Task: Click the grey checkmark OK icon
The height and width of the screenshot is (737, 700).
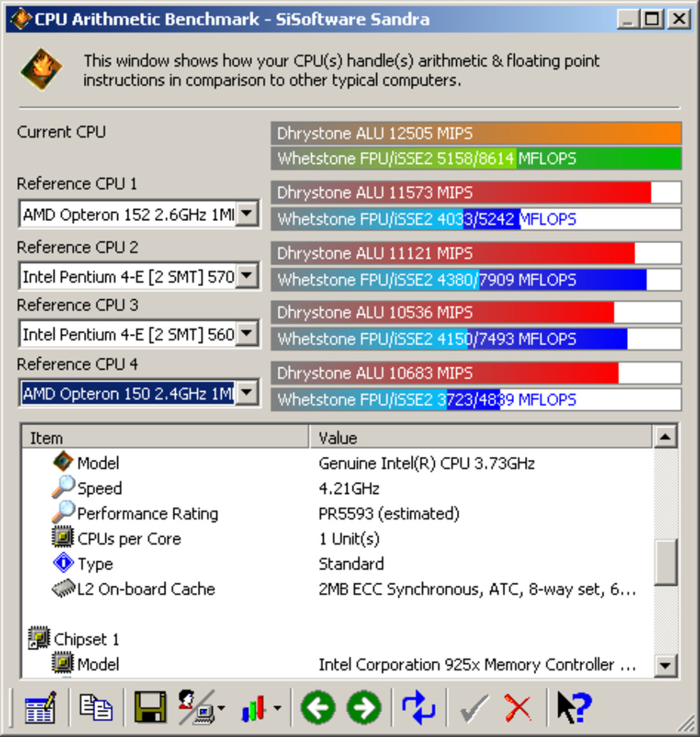Action: pyautogui.click(x=474, y=708)
